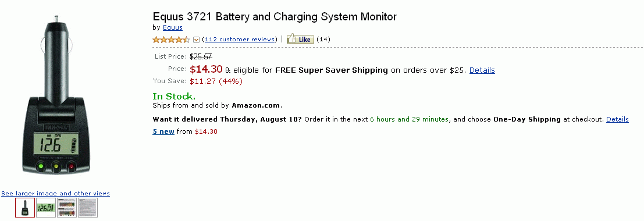Viewport: 644px width, 221px height.
Task: Select the first thumbnail of the charger plug
Action: pyautogui.click(x=25, y=208)
